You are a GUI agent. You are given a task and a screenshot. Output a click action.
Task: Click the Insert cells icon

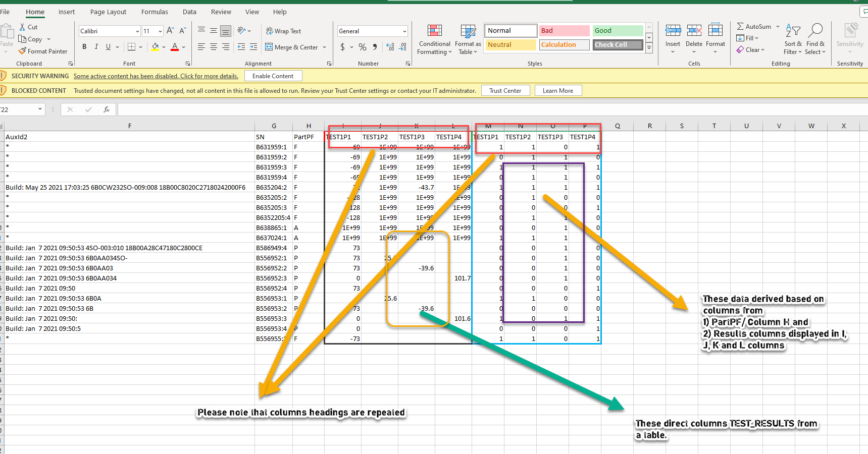point(673,31)
